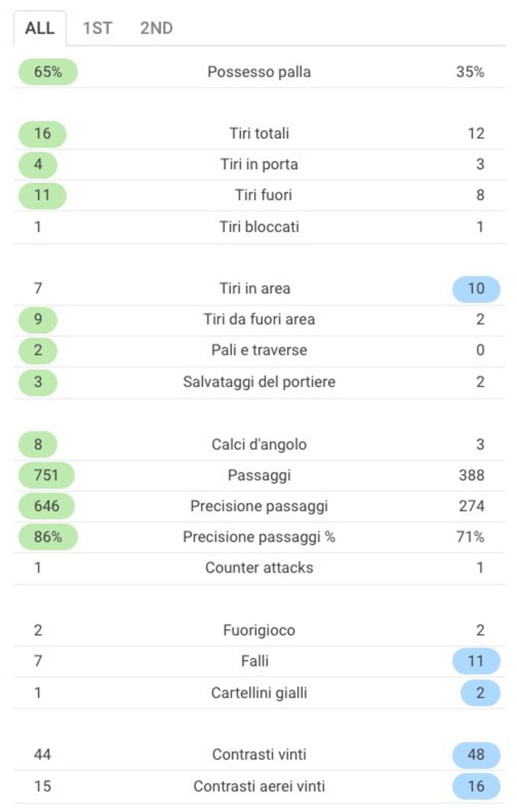Click the 751 Passaggi green badge
Image resolution: width=517 pixels, height=812 pixels.
click(x=47, y=475)
